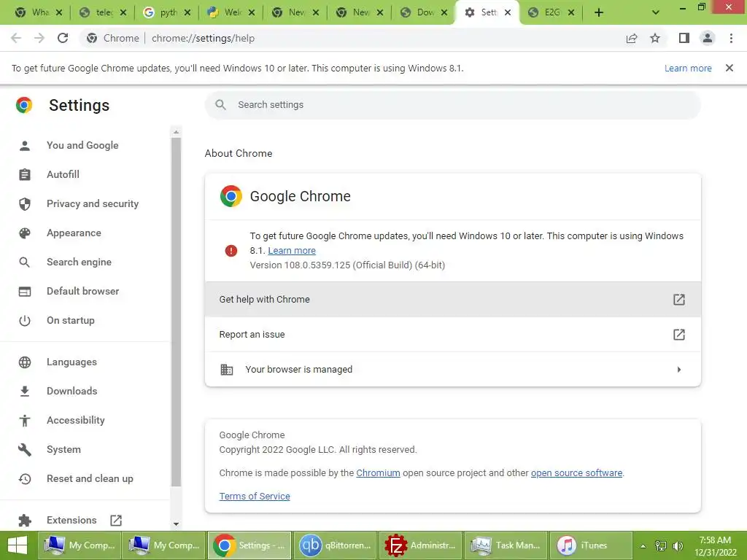
Task: Click Learn more link in About Chrome card
Action: (x=292, y=251)
